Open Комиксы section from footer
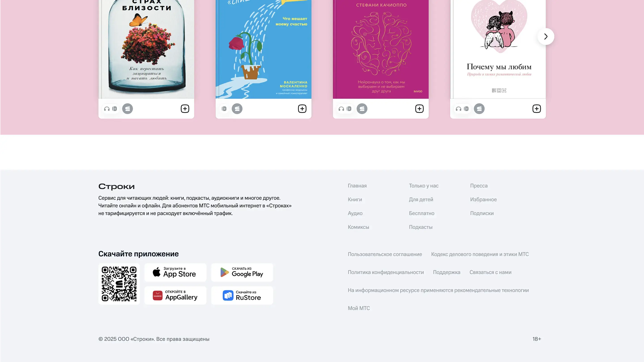Viewport: 644px width, 362px height. tap(358, 227)
